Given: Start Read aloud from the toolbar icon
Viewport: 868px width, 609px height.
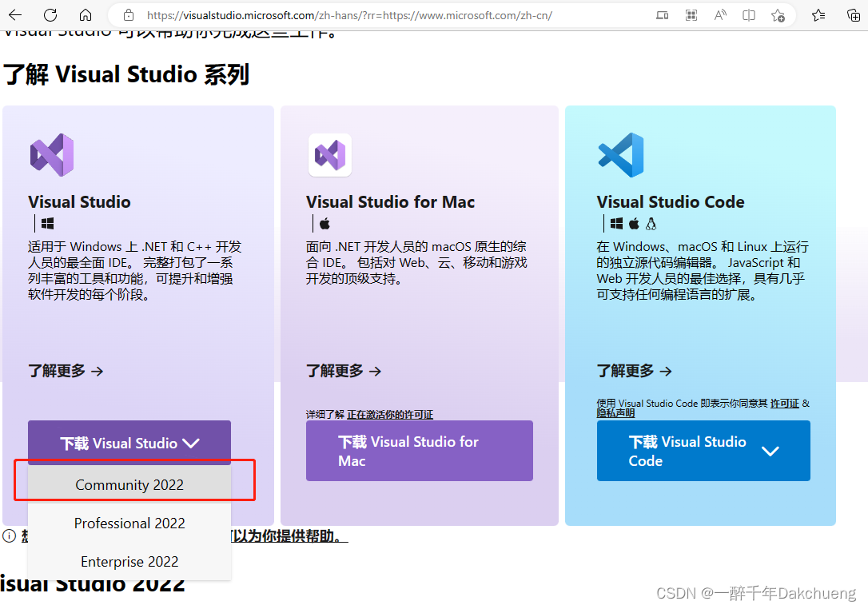Looking at the screenshot, I should (x=719, y=14).
